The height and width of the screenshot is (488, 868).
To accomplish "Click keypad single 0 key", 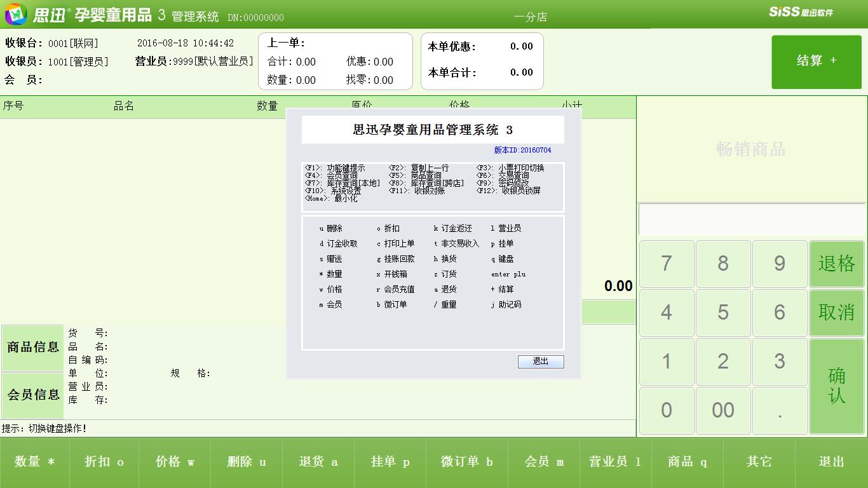I will tap(667, 410).
